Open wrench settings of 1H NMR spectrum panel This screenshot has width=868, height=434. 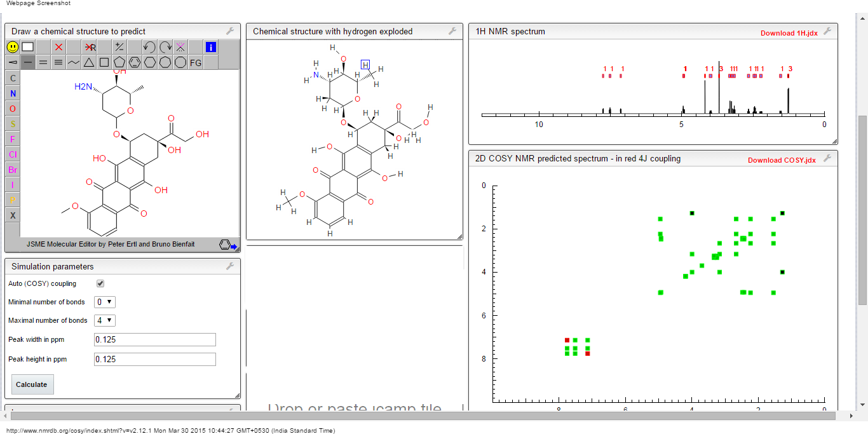pos(827,31)
